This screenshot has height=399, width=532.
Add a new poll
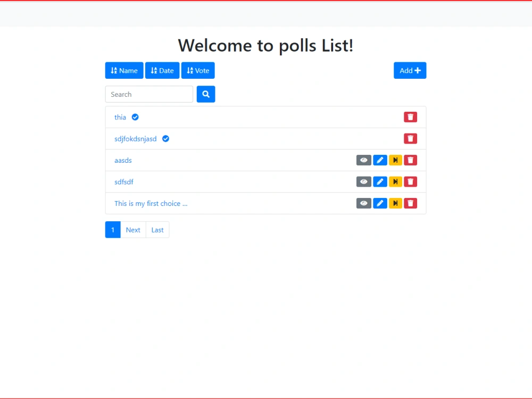pyautogui.click(x=410, y=70)
